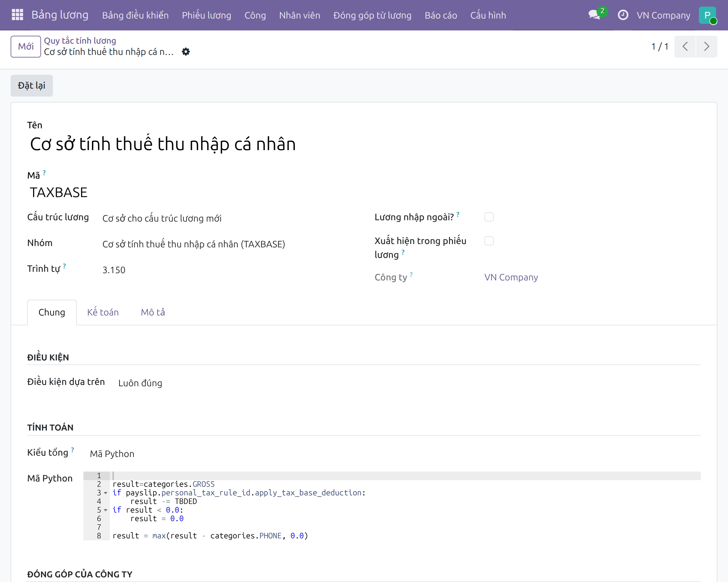Image resolution: width=728 pixels, height=582 pixels.
Task: Open the activities clock icon
Action: (623, 15)
